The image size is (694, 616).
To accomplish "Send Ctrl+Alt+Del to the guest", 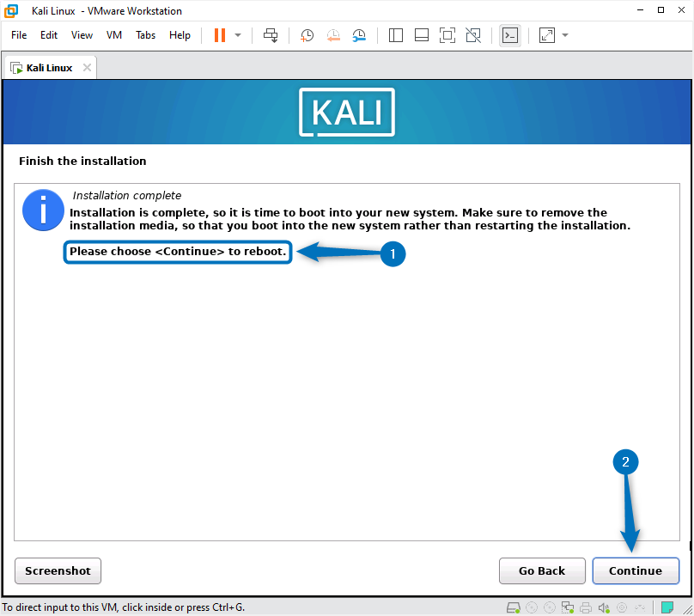I will 270,35.
